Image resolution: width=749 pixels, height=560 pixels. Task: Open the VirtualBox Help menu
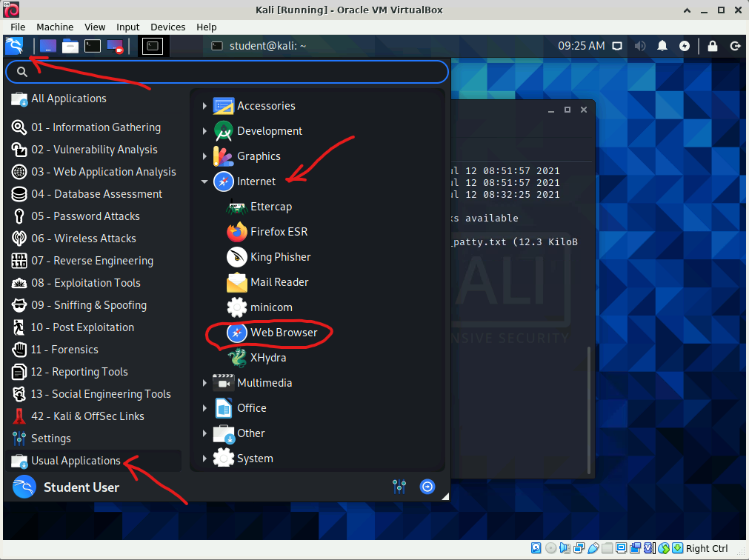(x=207, y=27)
